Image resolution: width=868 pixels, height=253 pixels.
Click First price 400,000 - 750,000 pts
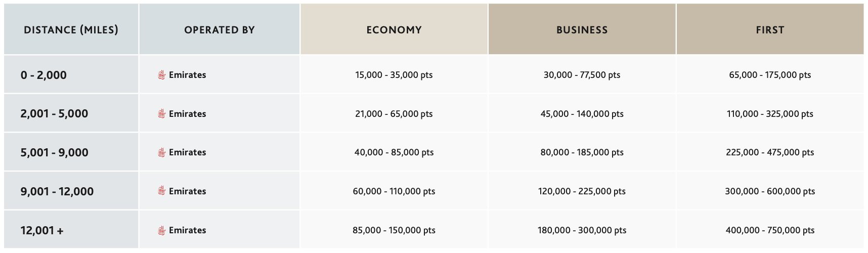(770, 230)
